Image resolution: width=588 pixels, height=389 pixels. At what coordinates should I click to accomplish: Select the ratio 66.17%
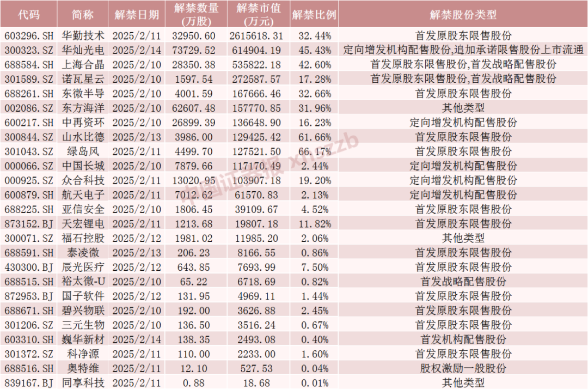pos(315,151)
